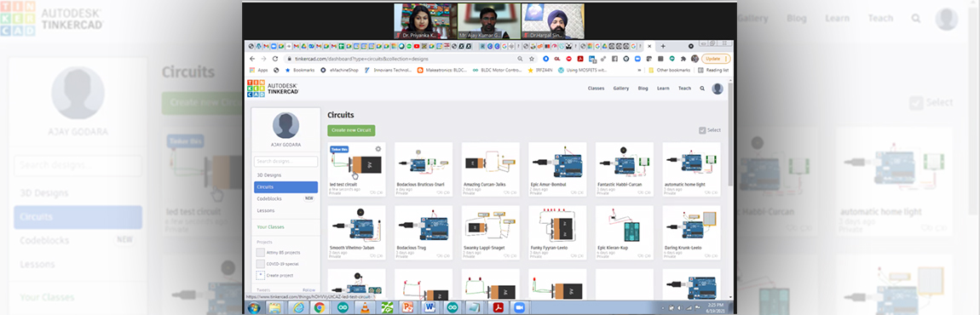Click the Create new Circuit button

(351, 130)
